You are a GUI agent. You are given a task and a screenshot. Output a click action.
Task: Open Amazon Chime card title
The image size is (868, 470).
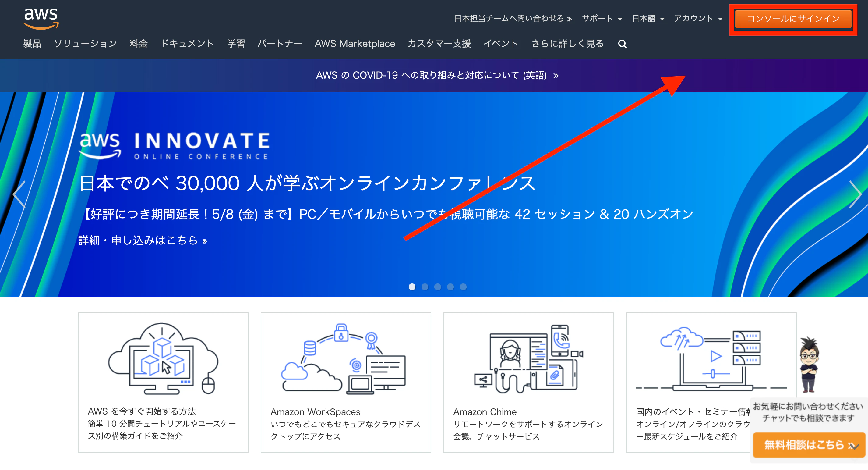[x=485, y=412]
